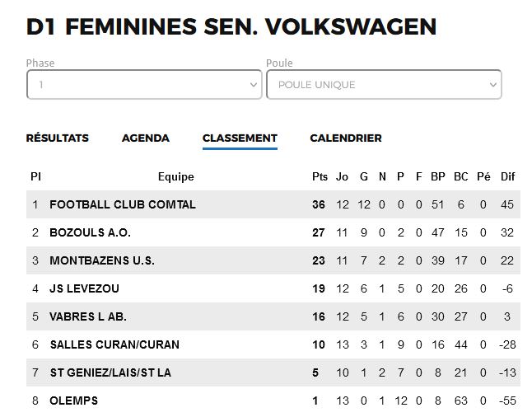Click the BP column header
Image resolution: width=532 pixels, height=417 pixels.
tap(437, 176)
